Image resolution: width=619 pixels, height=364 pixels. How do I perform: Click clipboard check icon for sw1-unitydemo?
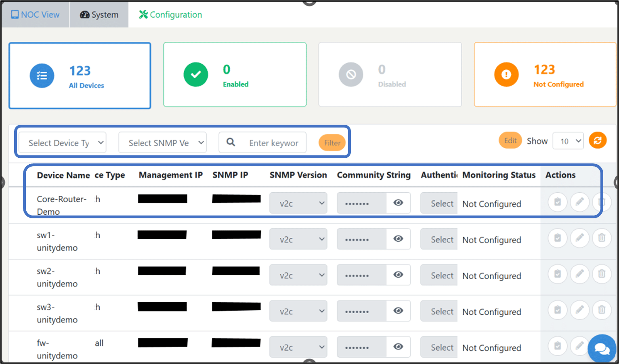coord(558,238)
